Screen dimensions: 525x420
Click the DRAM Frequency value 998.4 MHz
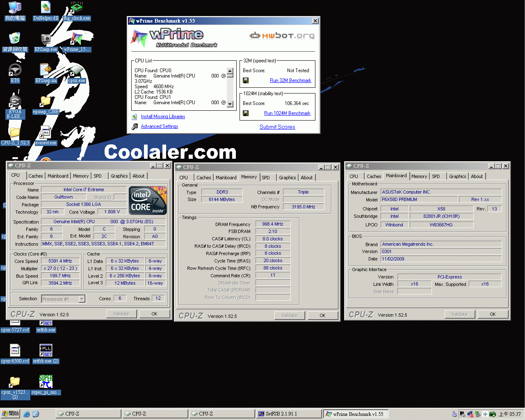coord(273,224)
